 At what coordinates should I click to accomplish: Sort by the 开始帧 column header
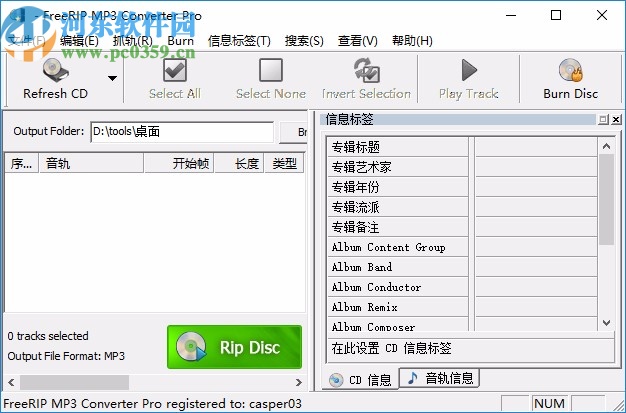click(179, 163)
